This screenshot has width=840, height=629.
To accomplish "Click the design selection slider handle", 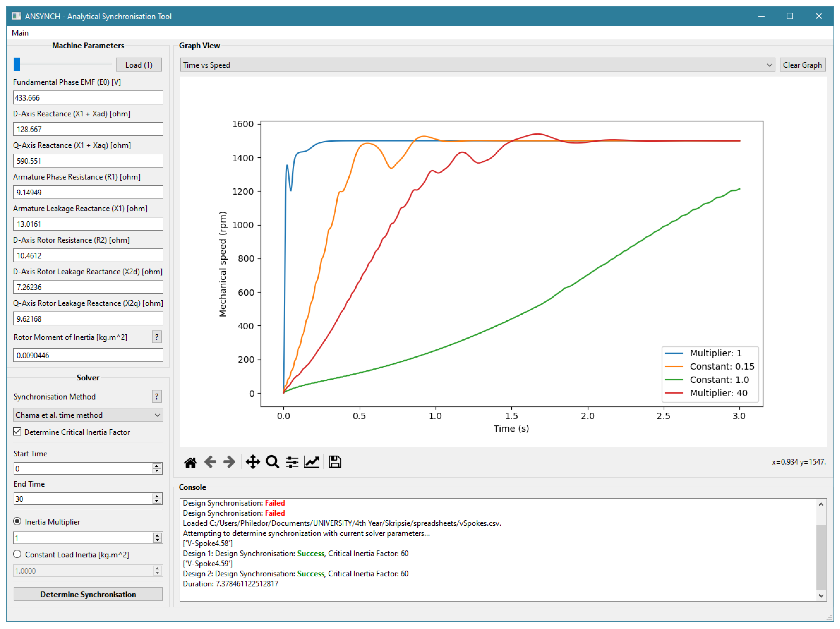I will [x=17, y=65].
